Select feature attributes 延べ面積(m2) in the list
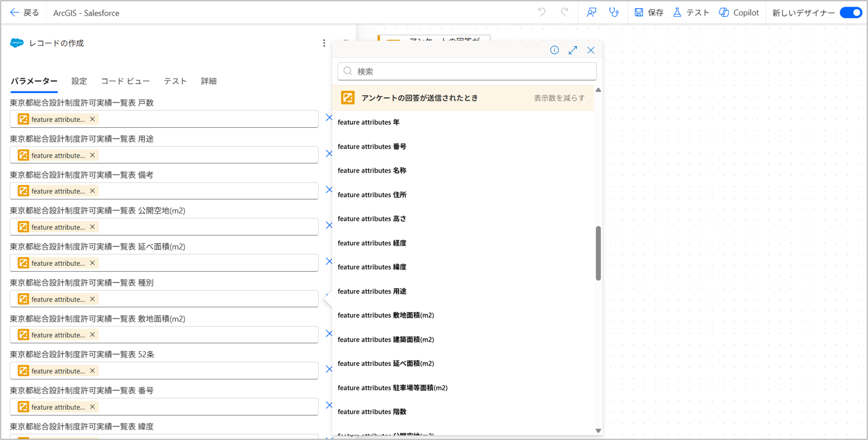Screen dimensions: 868x440 point(386,363)
